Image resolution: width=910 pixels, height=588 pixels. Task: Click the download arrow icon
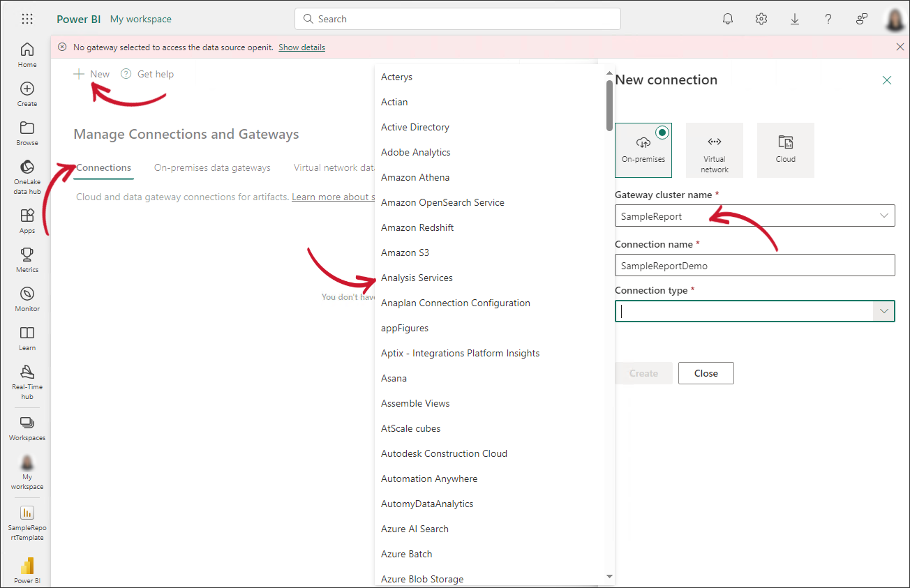click(795, 19)
